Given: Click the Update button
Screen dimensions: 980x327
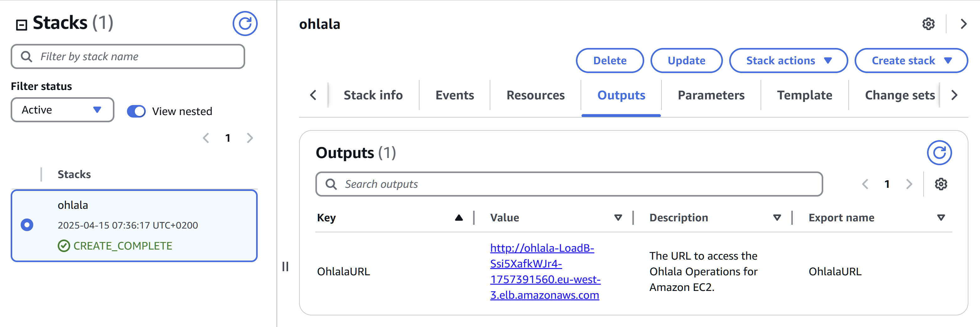Looking at the screenshot, I should point(686,61).
